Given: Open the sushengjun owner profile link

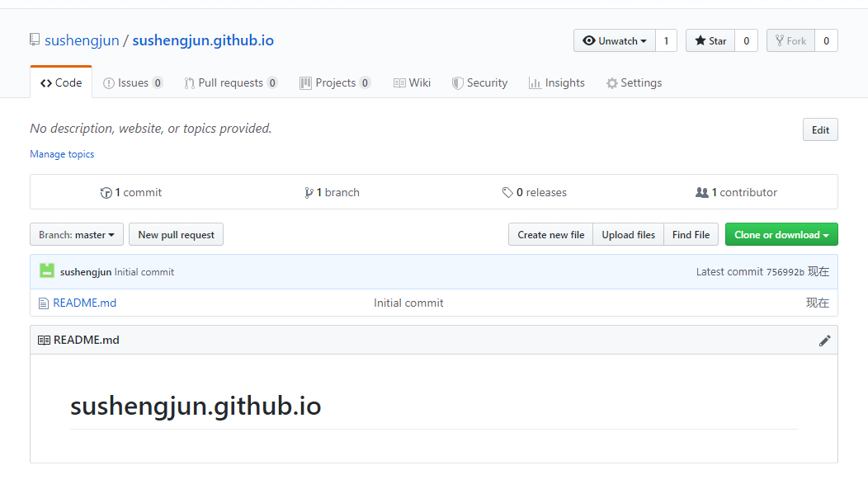Looking at the screenshot, I should (x=82, y=40).
